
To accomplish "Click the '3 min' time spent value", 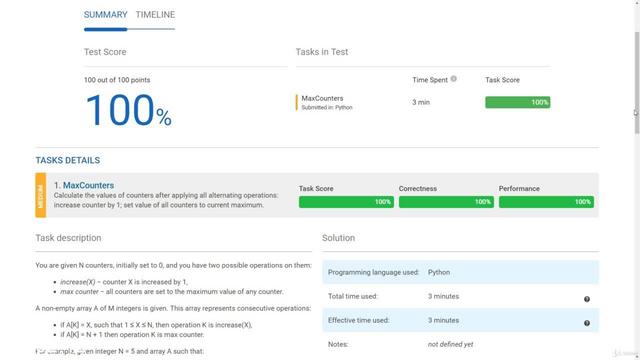I will tap(421, 102).
